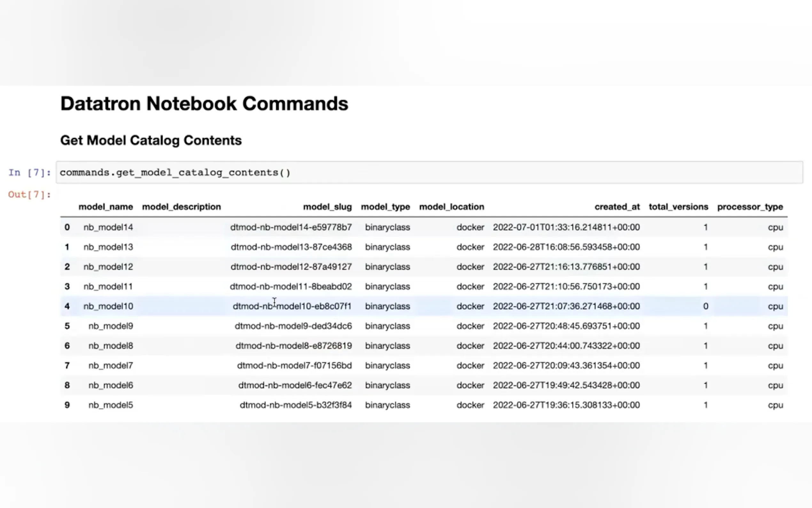Click the Datatron Notebook Commands heading
The image size is (812, 508).
(x=204, y=103)
